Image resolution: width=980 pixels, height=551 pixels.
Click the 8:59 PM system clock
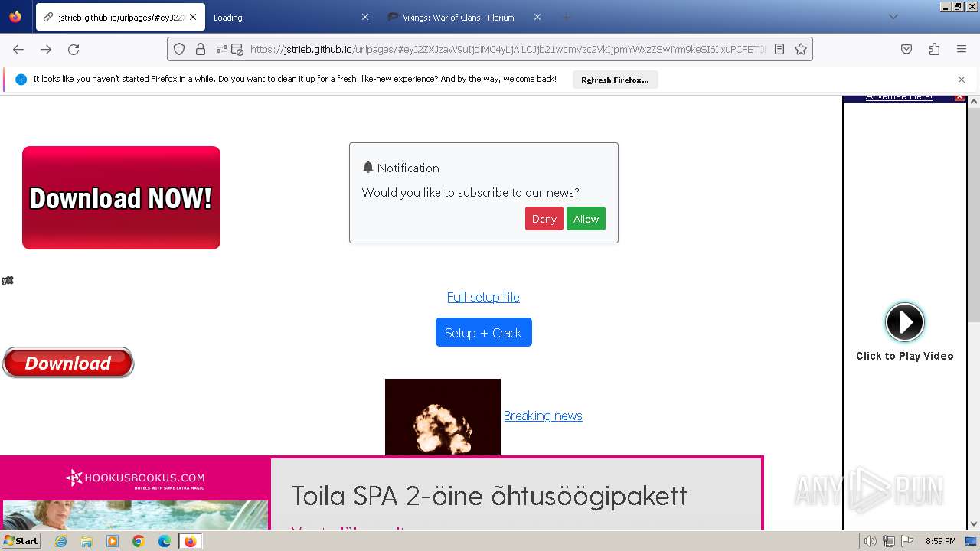point(940,541)
